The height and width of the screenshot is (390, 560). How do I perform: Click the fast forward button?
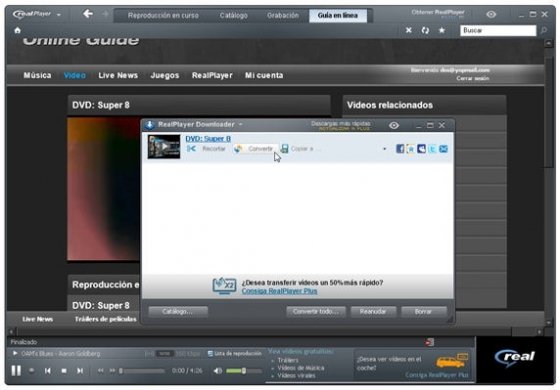[x=112, y=371]
